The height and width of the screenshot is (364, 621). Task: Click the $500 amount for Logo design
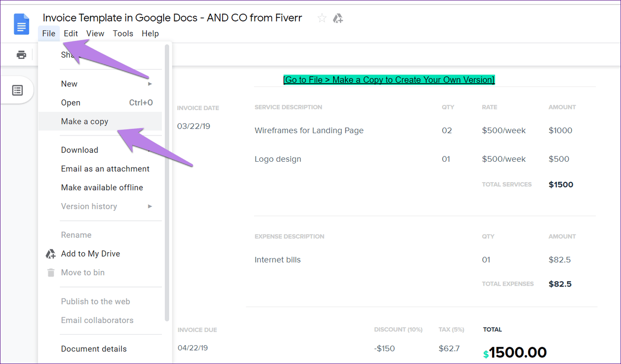559,159
